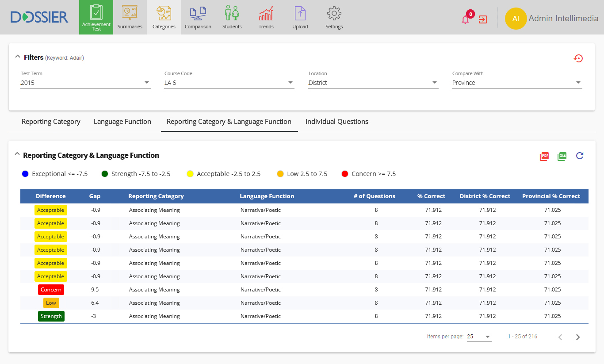Export table to XLS spreadsheet

pyautogui.click(x=562, y=156)
